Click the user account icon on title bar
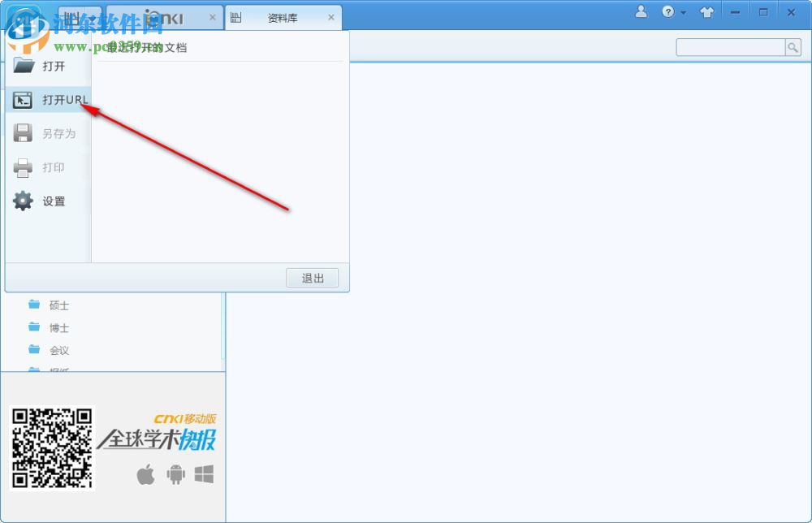The image size is (812, 523). click(641, 11)
